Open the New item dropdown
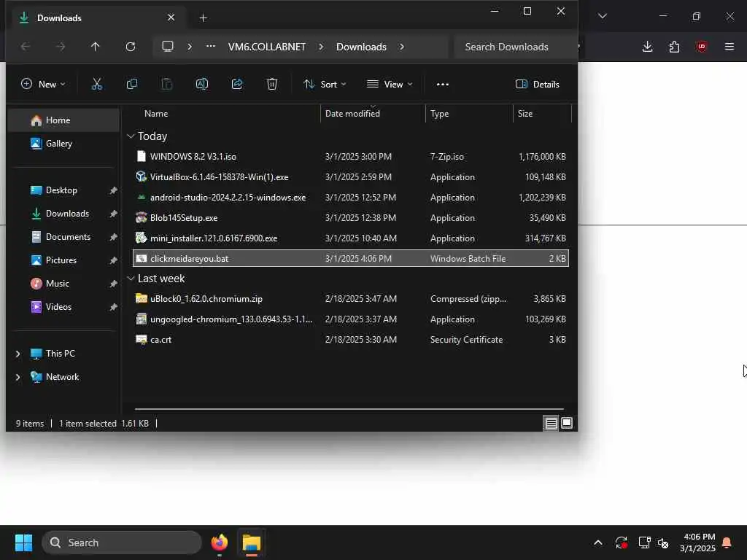The width and height of the screenshot is (747, 560). click(x=43, y=85)
